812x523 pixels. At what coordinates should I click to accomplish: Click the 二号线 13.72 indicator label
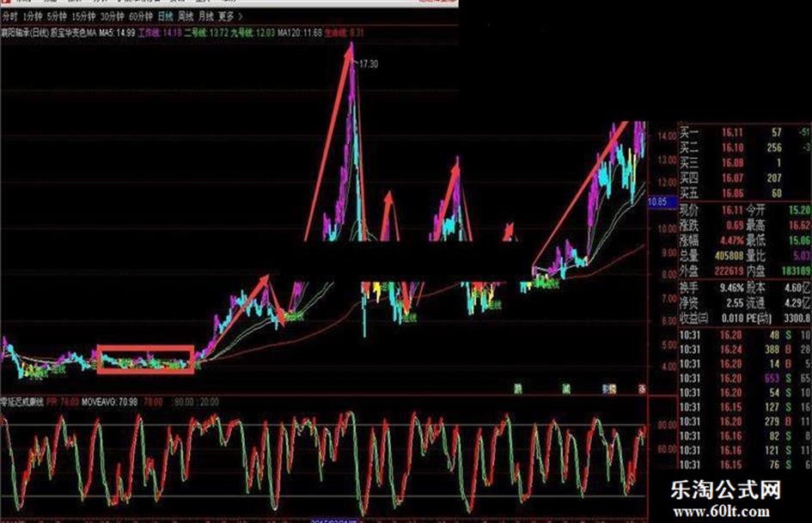[206, 33]
